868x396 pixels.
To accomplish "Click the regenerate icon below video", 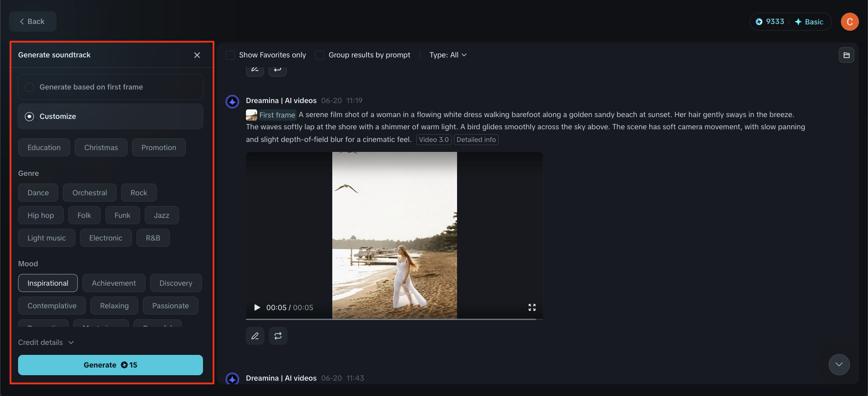I will 278,336.
